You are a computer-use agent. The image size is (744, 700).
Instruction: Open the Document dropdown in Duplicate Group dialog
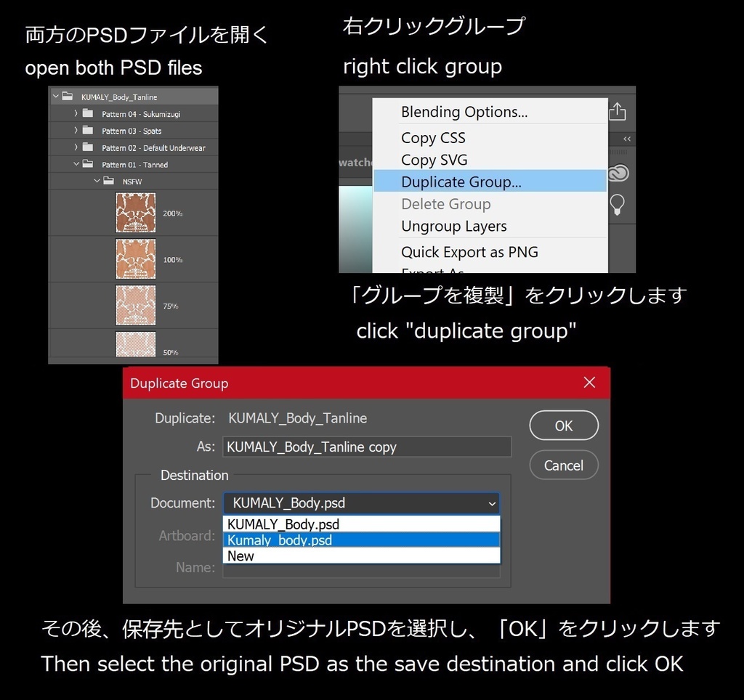pyautogui.click(x=493, y=503)
